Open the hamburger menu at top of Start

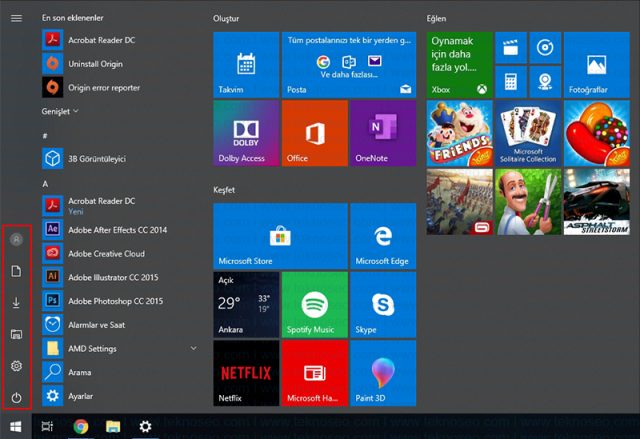(16, 18)
